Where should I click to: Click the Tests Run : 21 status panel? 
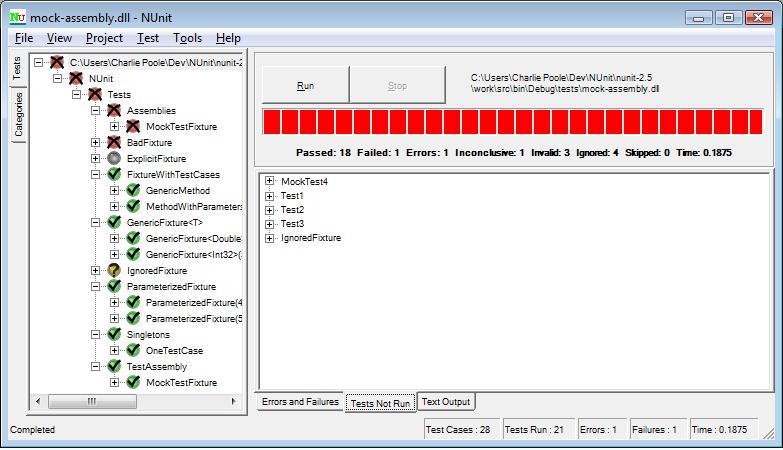click(x=538, y=430)
